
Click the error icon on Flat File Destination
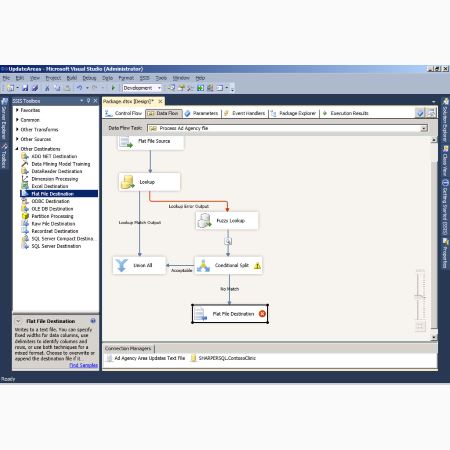[x=262, y=314]
